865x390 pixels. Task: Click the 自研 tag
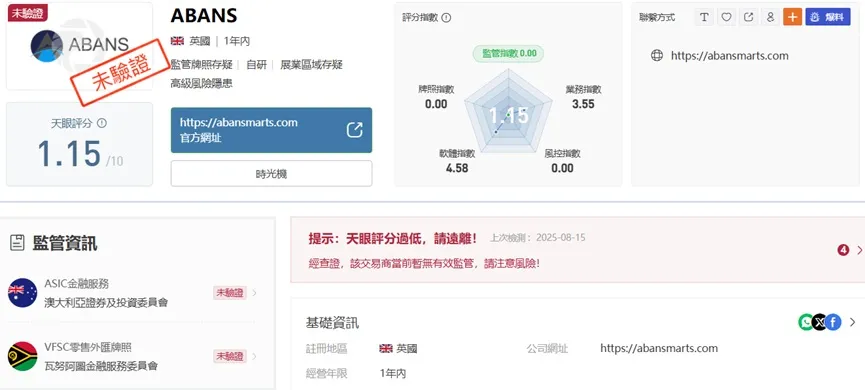256,65
